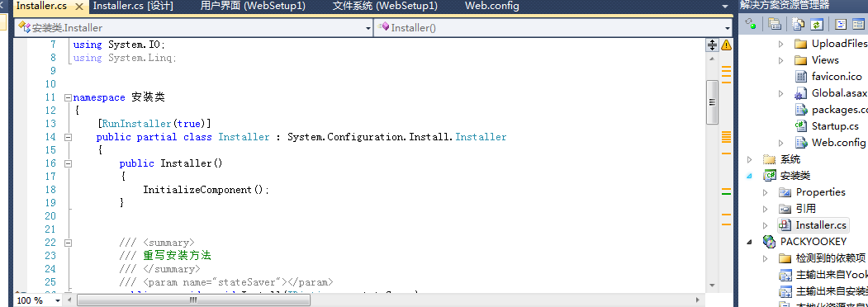Click using System.Linq on line 8
The height and width of the screenshot is (307, 868).
[125, 58]
